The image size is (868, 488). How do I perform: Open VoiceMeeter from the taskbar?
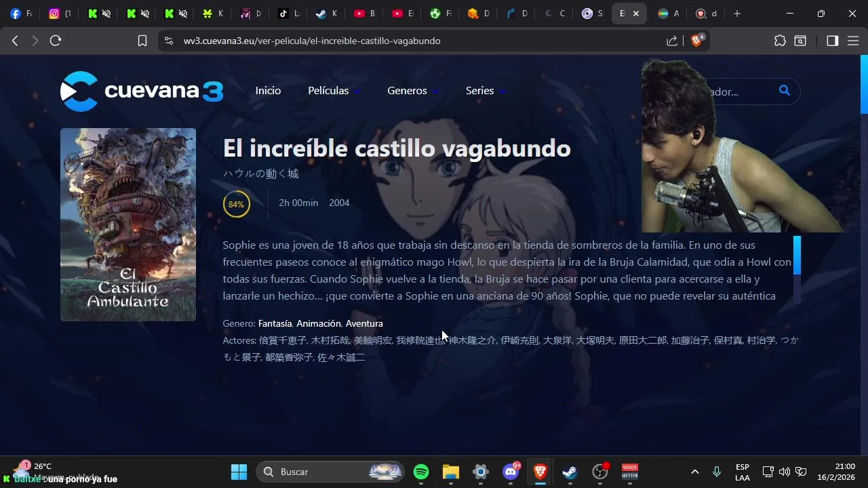pyautogui.click(x=630, y=472)
